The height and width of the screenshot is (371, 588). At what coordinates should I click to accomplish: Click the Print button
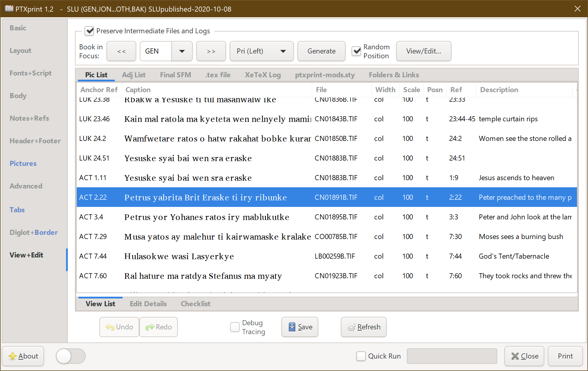pos(565,356)
